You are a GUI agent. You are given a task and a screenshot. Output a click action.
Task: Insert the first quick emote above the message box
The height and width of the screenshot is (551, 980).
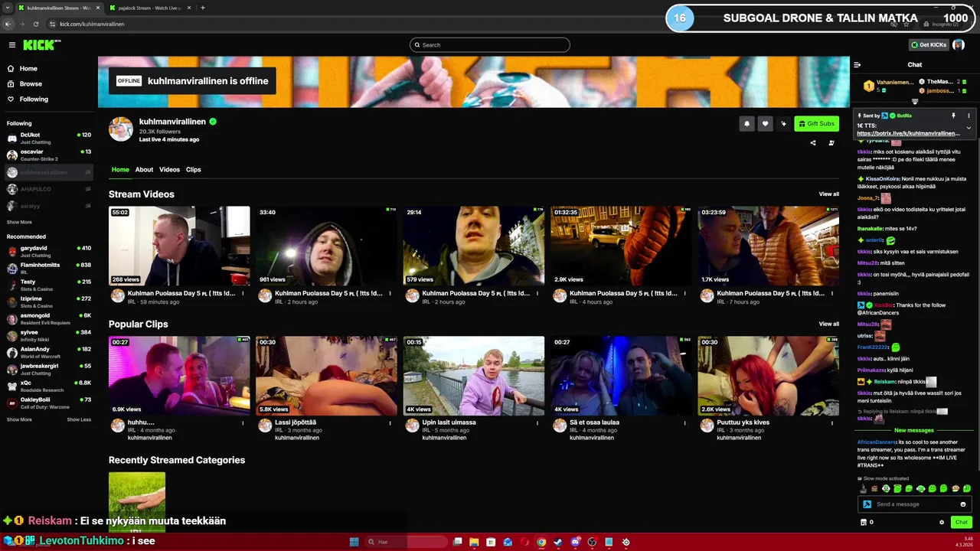point(864,488)
